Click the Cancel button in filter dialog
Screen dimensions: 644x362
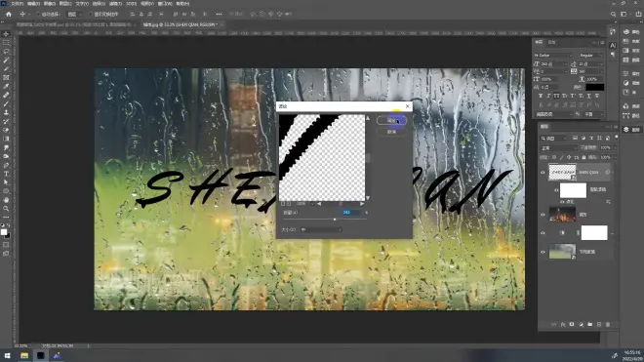point(391,132)
